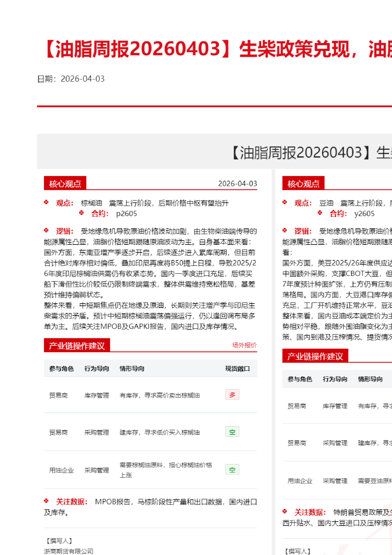Click the contract code y2605

[364, 213]
